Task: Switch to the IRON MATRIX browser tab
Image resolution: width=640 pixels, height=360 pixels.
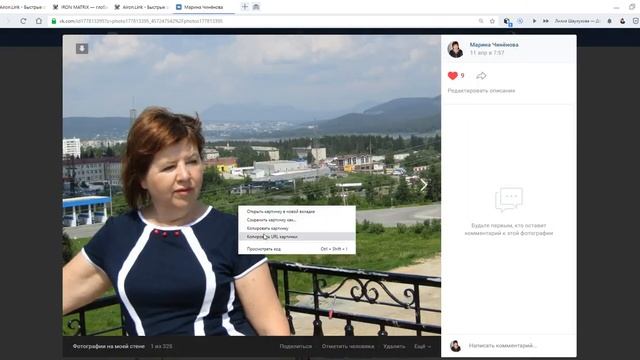Action: tap(80, 7)
